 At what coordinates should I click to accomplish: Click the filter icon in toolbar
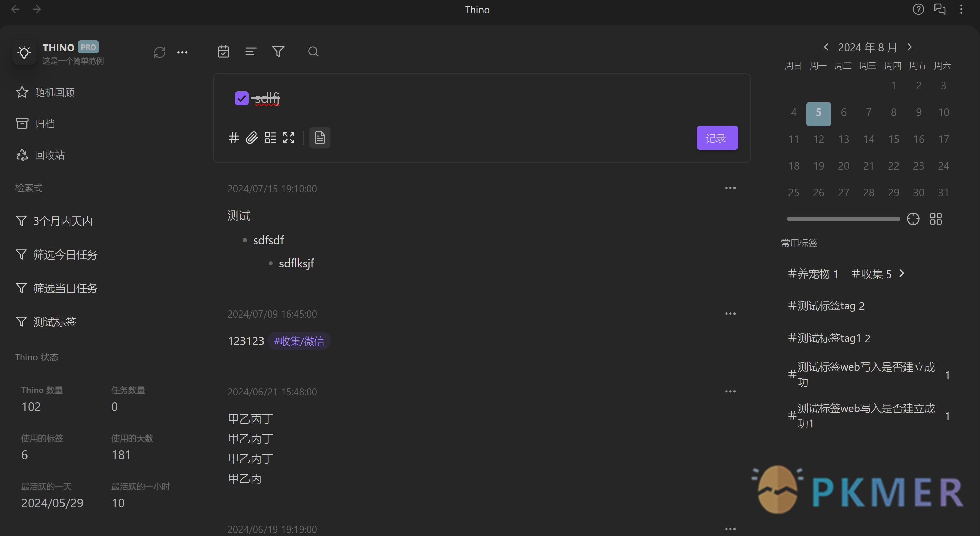pyautogui.click(x=279, y=52)
